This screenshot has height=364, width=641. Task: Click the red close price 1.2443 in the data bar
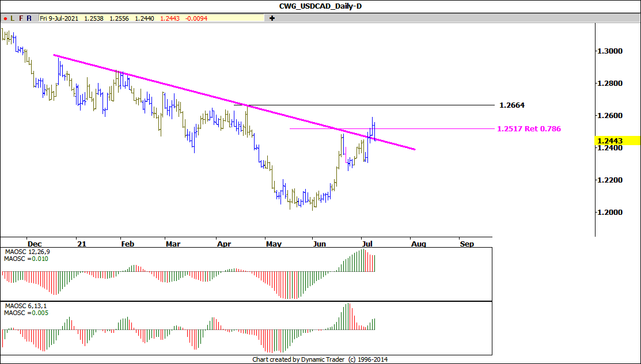pyautogui.click(x=170, y=18)
